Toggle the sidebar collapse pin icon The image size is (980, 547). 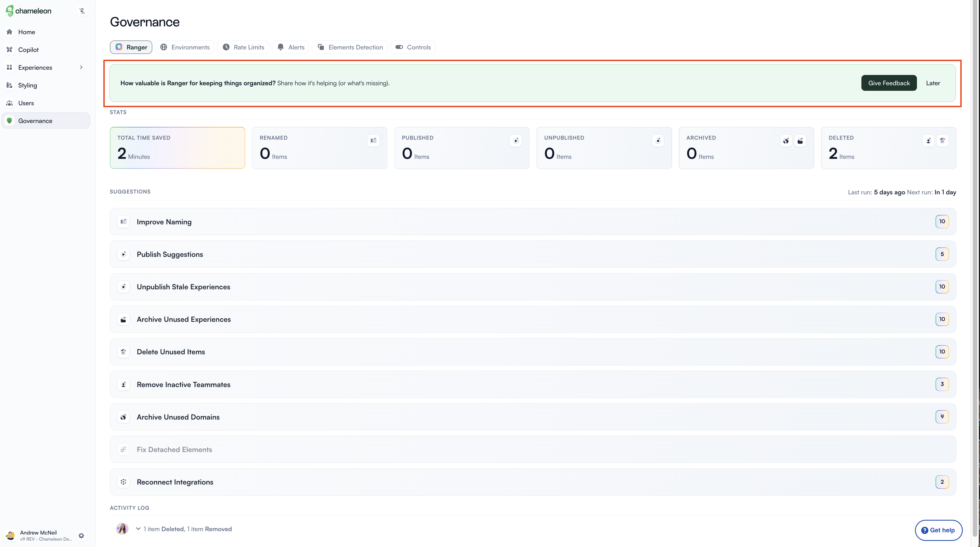tap(82, 11)
